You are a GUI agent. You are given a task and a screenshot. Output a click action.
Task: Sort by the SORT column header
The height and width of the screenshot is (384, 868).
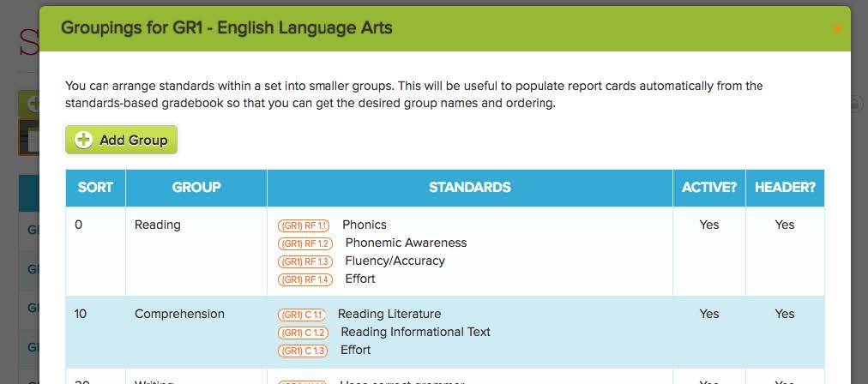(x=95, y=188)
